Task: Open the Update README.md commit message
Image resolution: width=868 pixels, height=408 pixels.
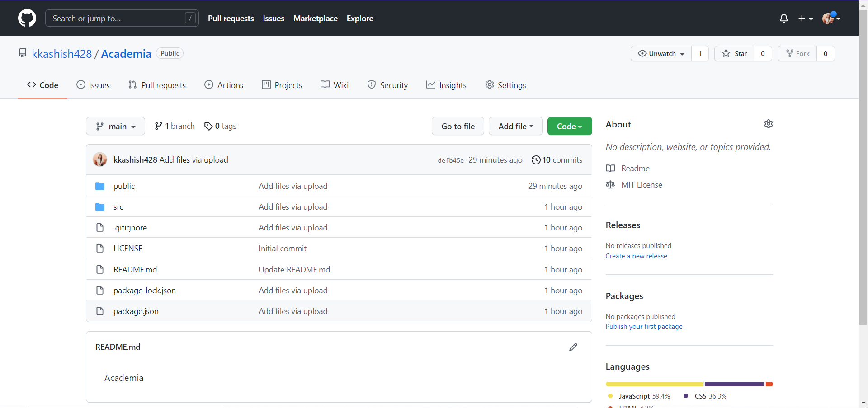Action: 294,270
